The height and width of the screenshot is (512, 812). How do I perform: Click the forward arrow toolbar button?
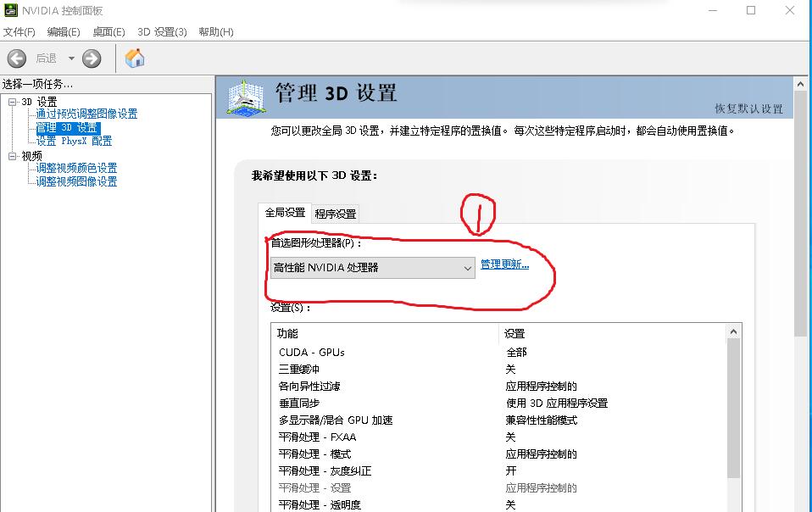coord(92,58)
